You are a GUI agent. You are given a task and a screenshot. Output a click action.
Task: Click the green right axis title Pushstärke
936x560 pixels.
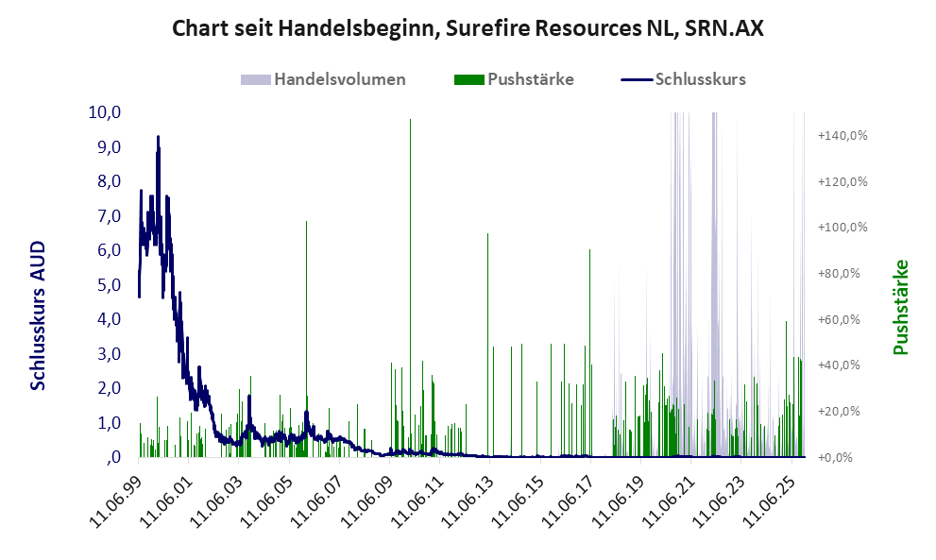click(x=900, y=308)
